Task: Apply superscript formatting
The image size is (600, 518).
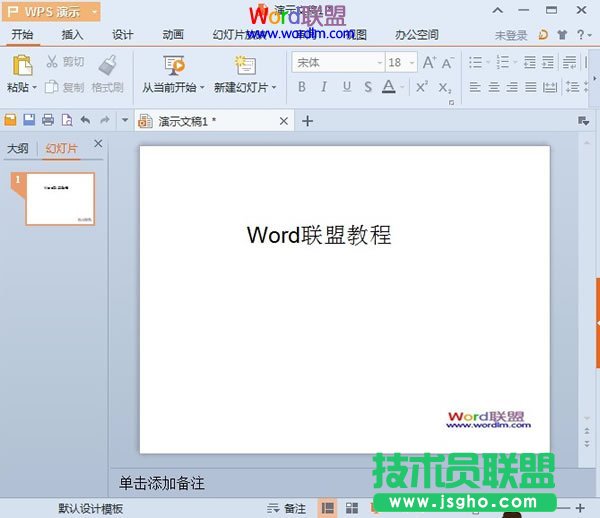Action: click(x=422, y=87)
